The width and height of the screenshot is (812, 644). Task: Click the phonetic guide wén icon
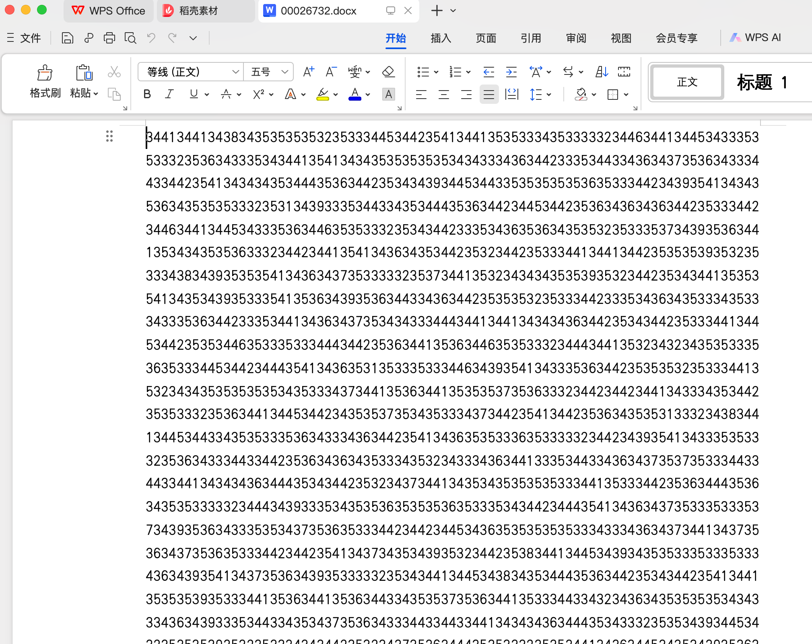point(354,72)
